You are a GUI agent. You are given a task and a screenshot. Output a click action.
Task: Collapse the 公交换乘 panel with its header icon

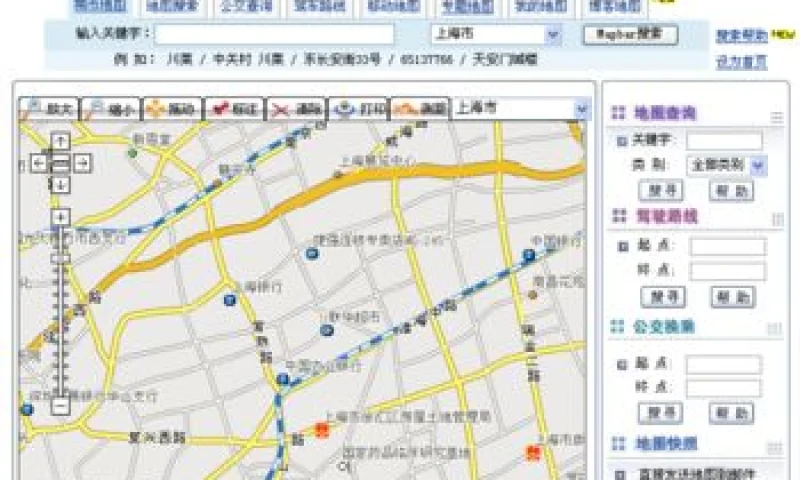tap(774, 329)
